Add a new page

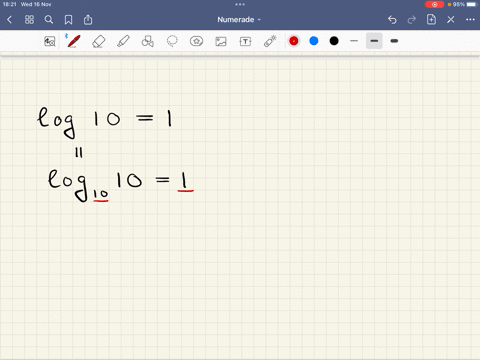[x=431, y=19]
